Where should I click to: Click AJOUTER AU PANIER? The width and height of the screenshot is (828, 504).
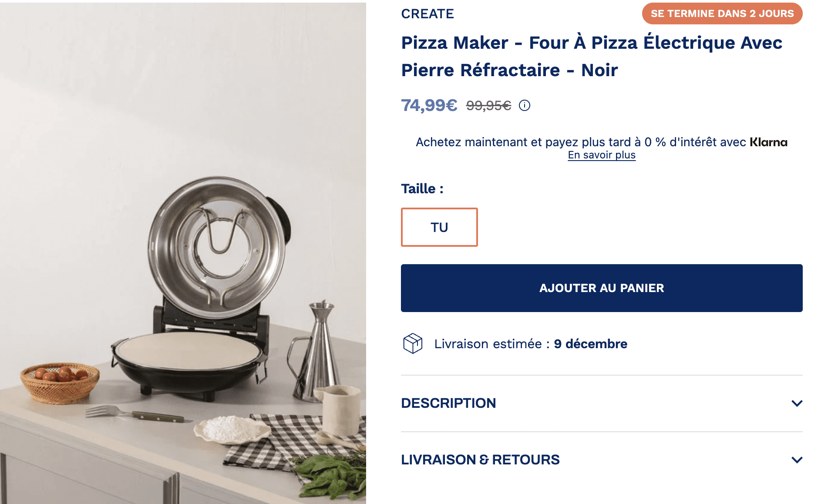click(601, 288)
